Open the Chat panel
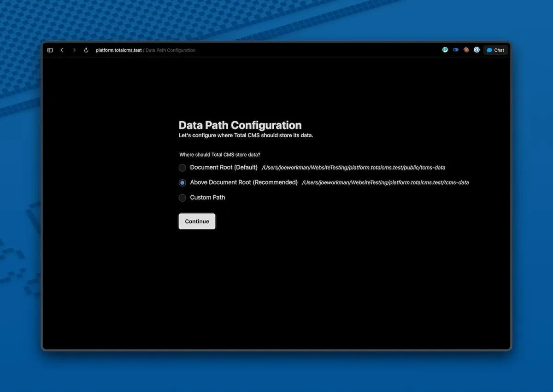Viewport: 553px width, 392px height. tap(496, 50)
